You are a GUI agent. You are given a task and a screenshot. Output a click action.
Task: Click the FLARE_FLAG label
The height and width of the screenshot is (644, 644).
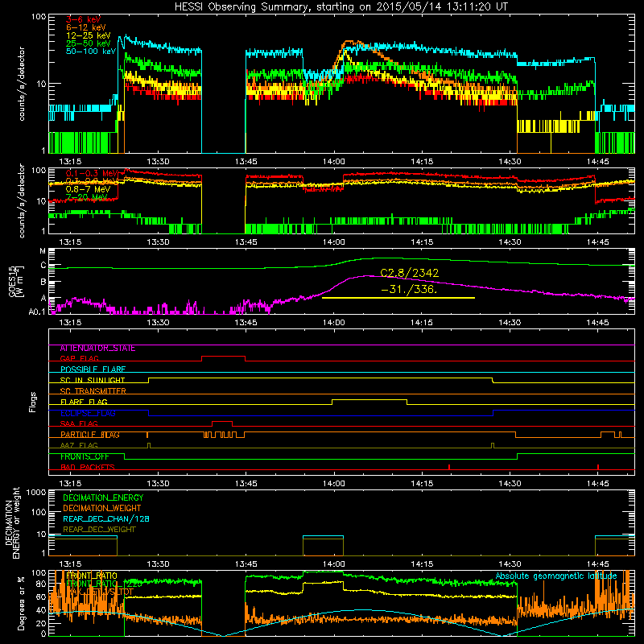click(x=84, y=402)
